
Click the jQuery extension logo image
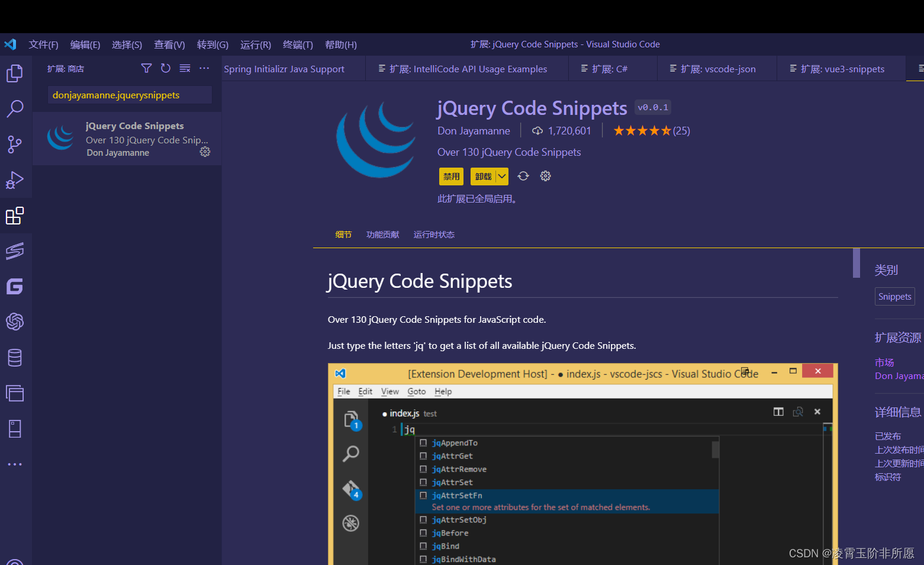(x=376, y=139)
